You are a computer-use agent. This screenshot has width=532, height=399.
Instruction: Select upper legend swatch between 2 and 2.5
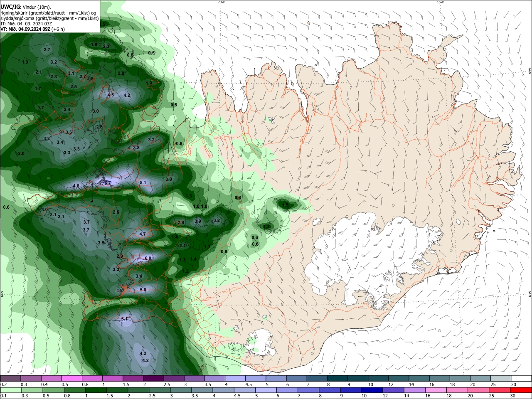tap(153, 378)
